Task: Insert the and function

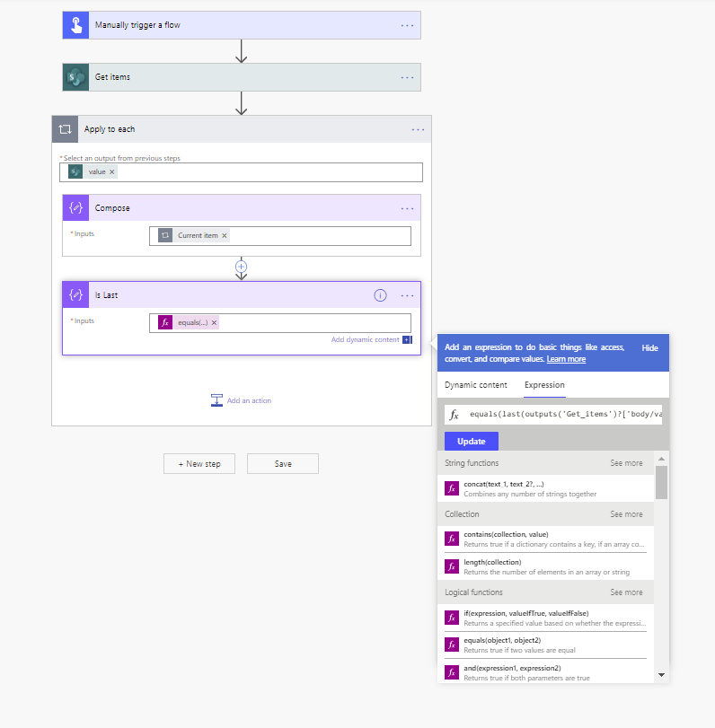Action: coord(545,672)
